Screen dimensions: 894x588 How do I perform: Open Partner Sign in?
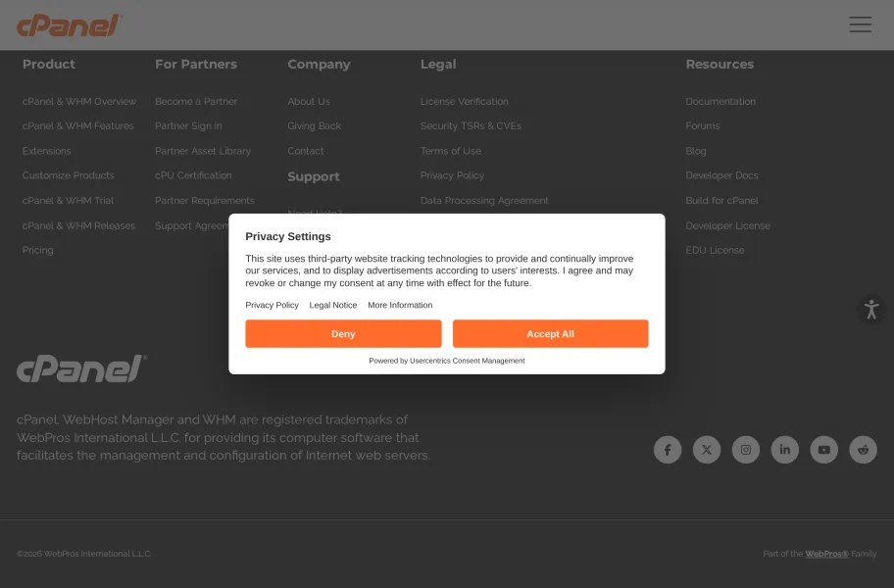(x=189, y=125)
